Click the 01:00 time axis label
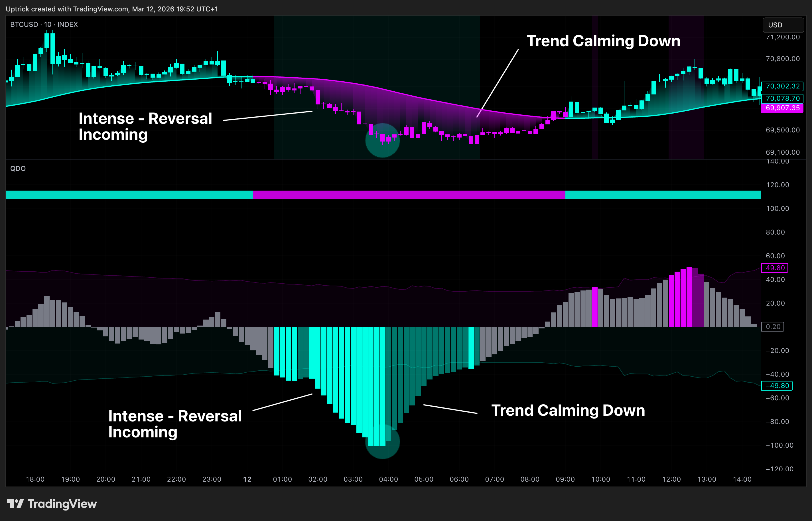Screen dimensions: 812x521 282,479
